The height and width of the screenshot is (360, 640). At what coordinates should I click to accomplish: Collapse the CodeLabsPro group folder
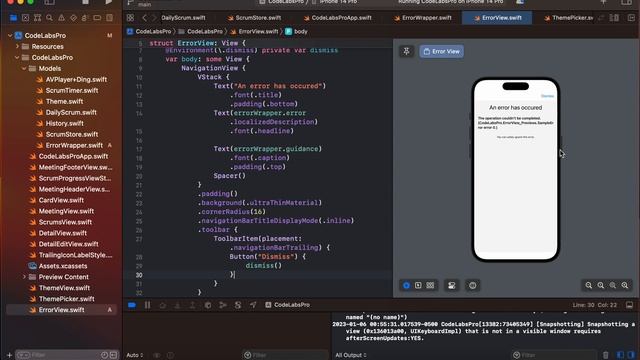tap(17, 58)
